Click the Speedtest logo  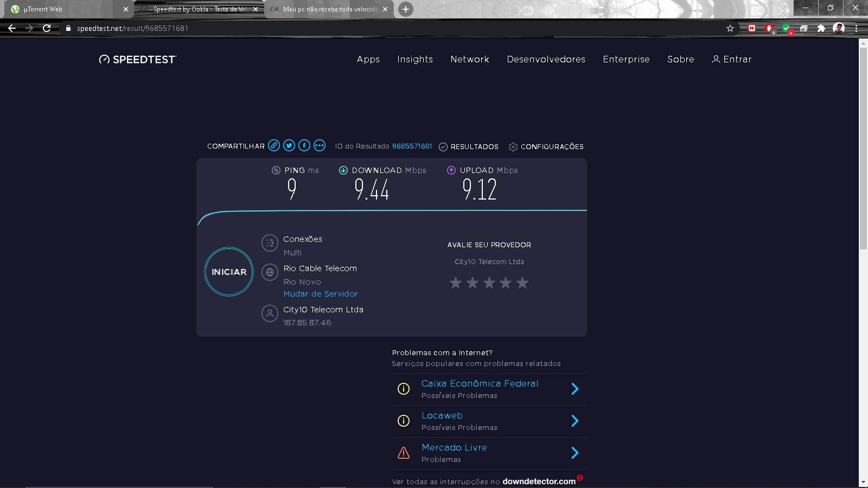pyautogui.click(x=138, y=60)
